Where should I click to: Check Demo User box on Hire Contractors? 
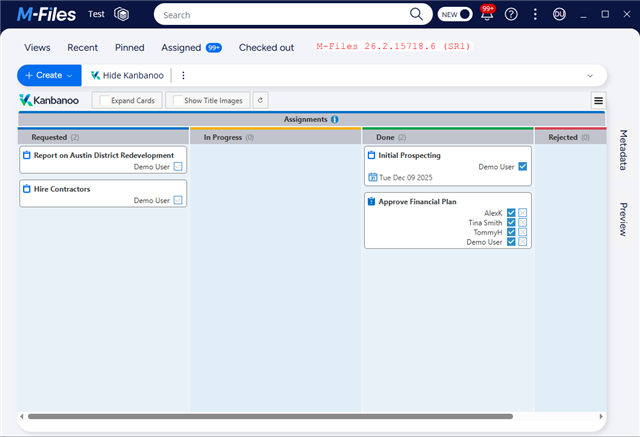click(x=178, y=200)
